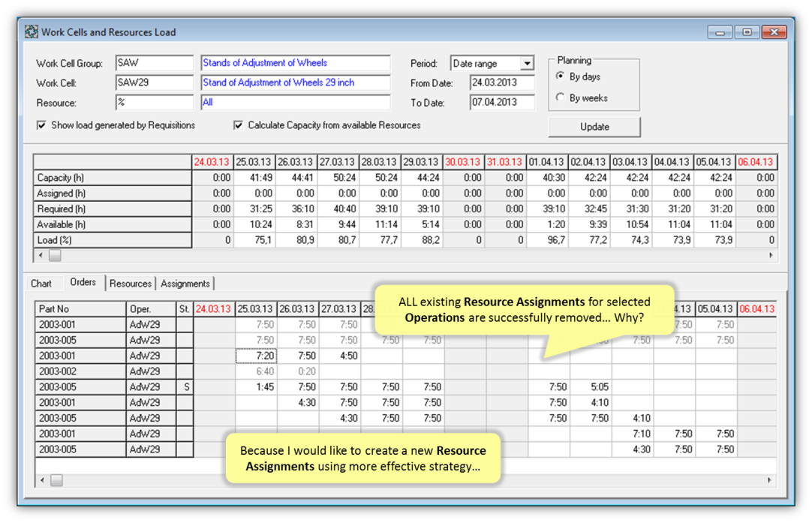Switch to the Chart tab
Screen dimensions: 812x523
click(41, 284)
